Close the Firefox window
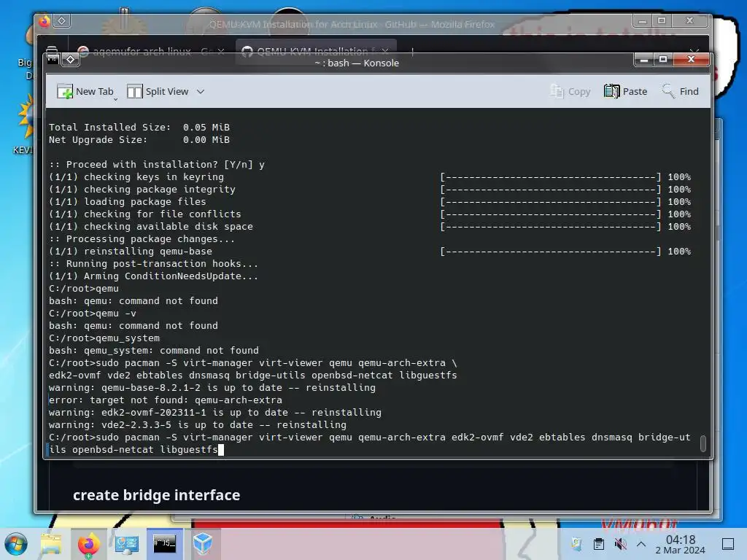This screenshot has height=560, width=747. click(689, 21)
